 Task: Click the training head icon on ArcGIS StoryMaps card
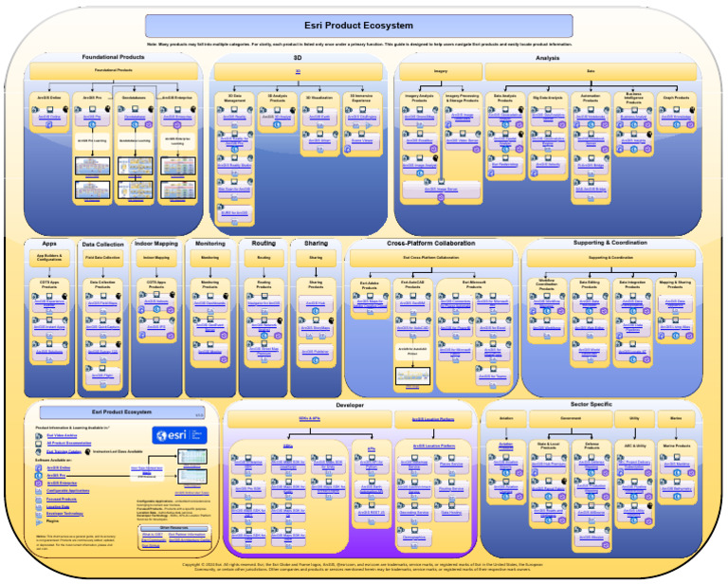click(331, 320)
